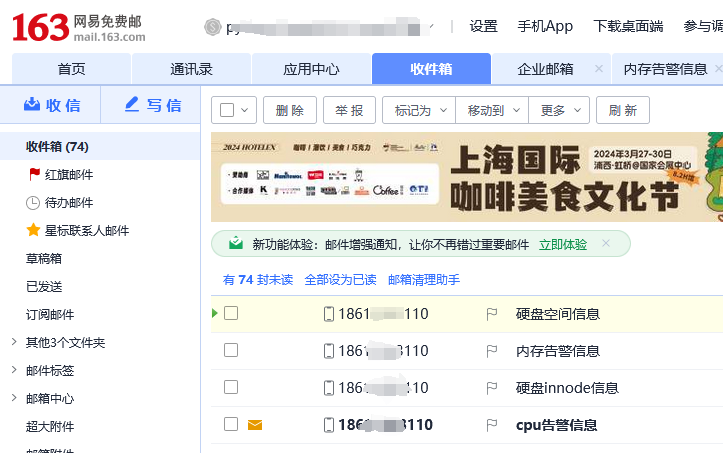The width and height of the screenshot is (723, 453).
Task: Click phone icon in 硬盘空间信息 row
Action: point(329,314)
